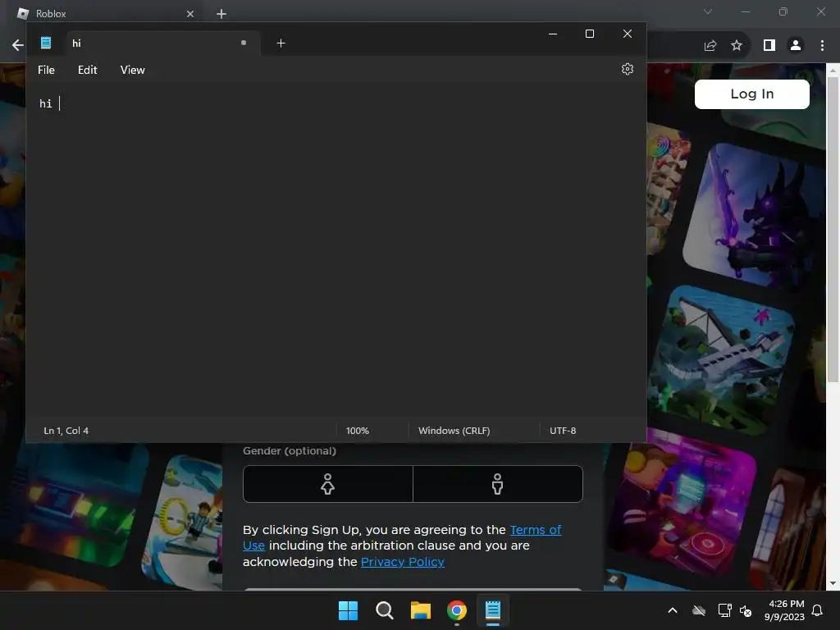The width and height of the screenshot is (840, 630).
Task: Open Chrome profile avatar
Action: coord(796,46)
